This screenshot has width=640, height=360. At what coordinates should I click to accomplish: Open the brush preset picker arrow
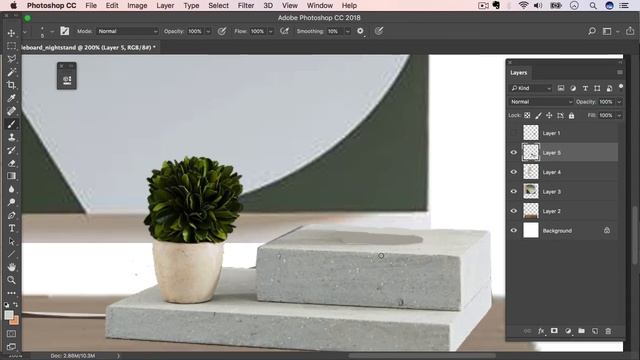(x=52, y=31)
